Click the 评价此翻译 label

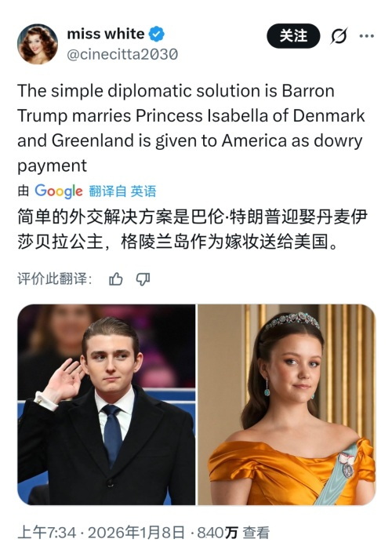point(55,279)
